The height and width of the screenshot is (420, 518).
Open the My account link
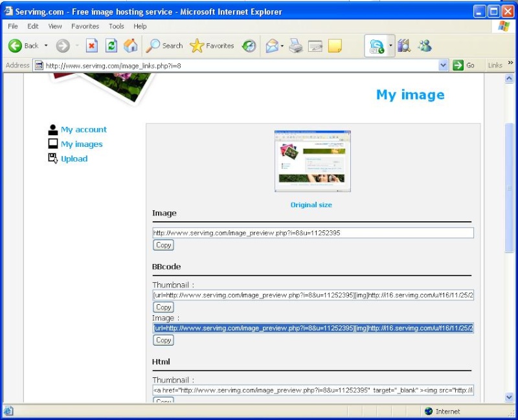(84, 129)
